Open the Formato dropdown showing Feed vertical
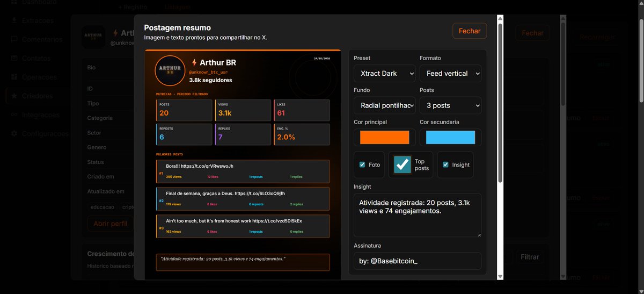The height and width of the screenshot is (294, 644). tap(450, 73)
